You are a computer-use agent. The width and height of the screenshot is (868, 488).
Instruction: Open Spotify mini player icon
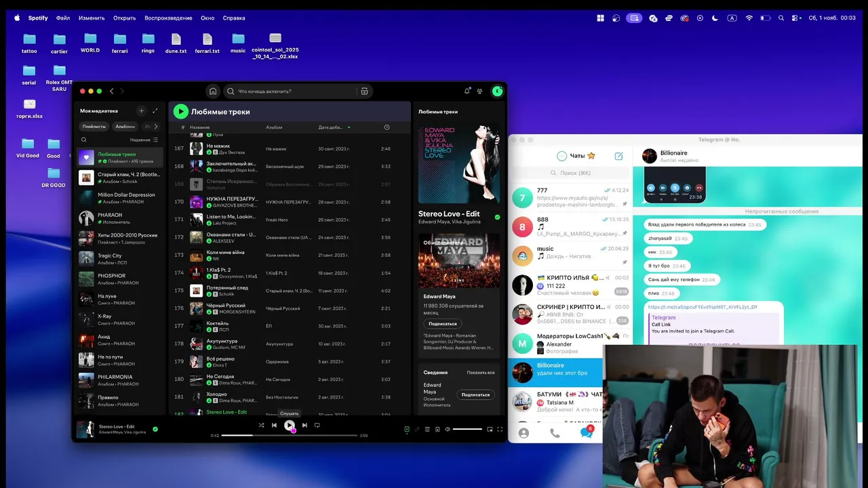(x=490, y=429)
